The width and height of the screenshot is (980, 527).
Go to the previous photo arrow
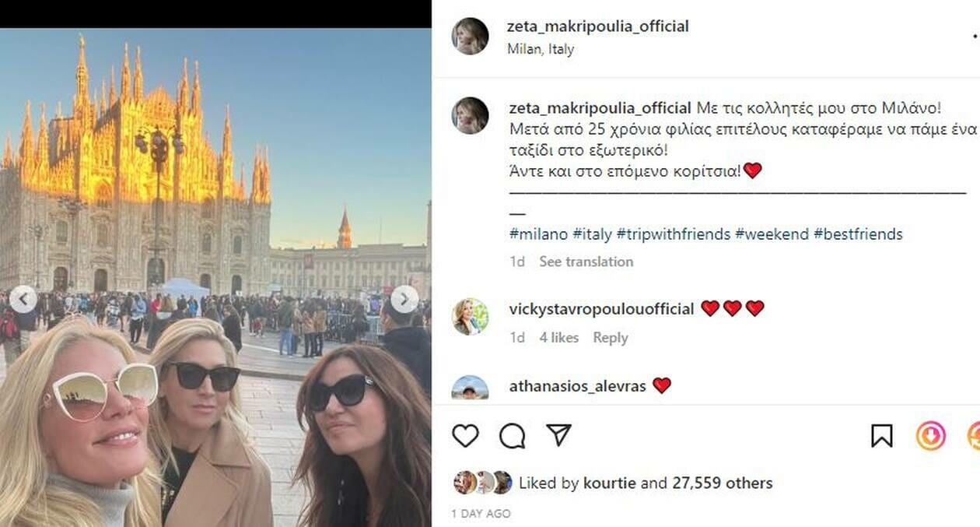23,300
